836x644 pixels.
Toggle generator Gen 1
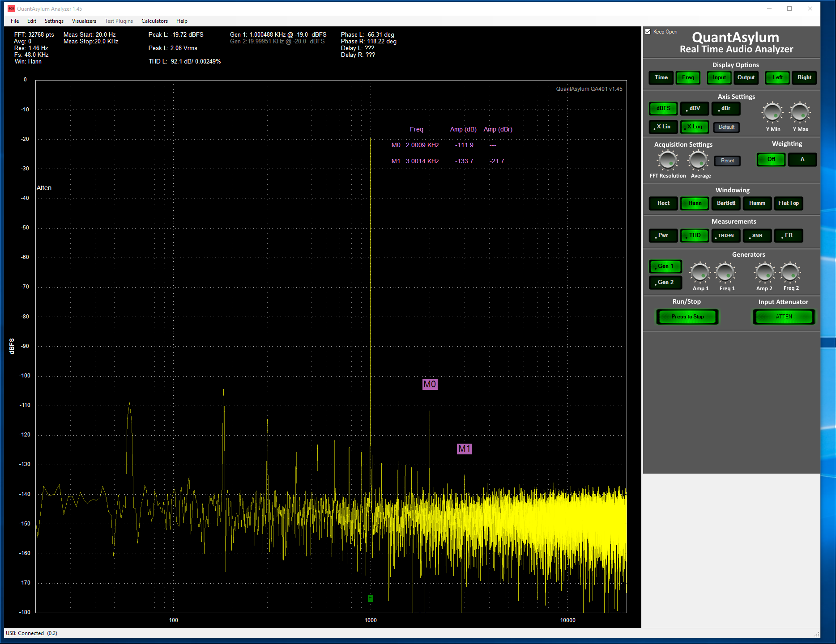(665, 266)
